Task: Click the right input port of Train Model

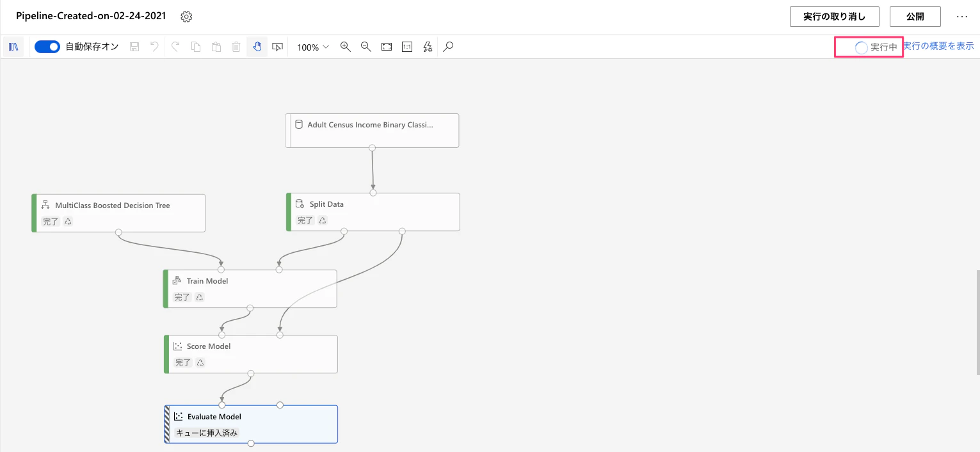Action: pyautogui.click(x=279, y=270)
